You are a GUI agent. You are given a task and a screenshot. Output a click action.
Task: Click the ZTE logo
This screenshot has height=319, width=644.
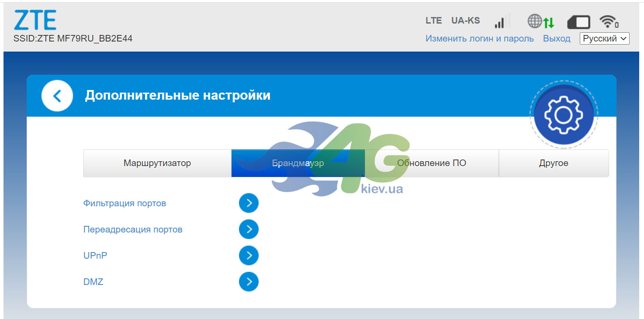tap(35, 20)
